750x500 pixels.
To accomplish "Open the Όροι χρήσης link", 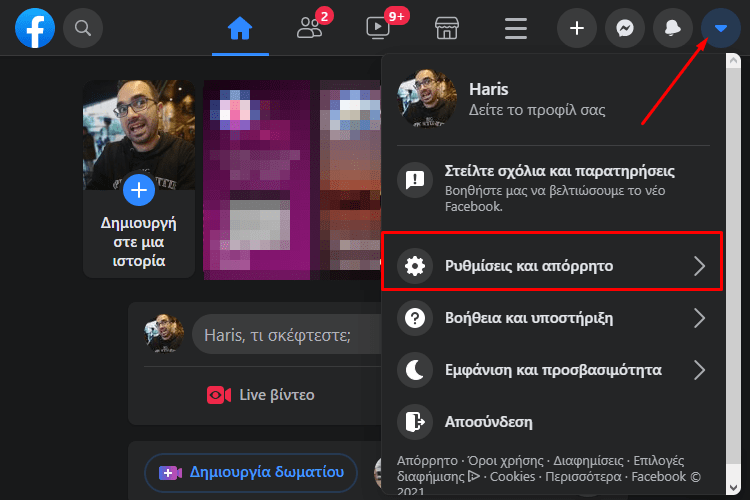I will 506,461.
